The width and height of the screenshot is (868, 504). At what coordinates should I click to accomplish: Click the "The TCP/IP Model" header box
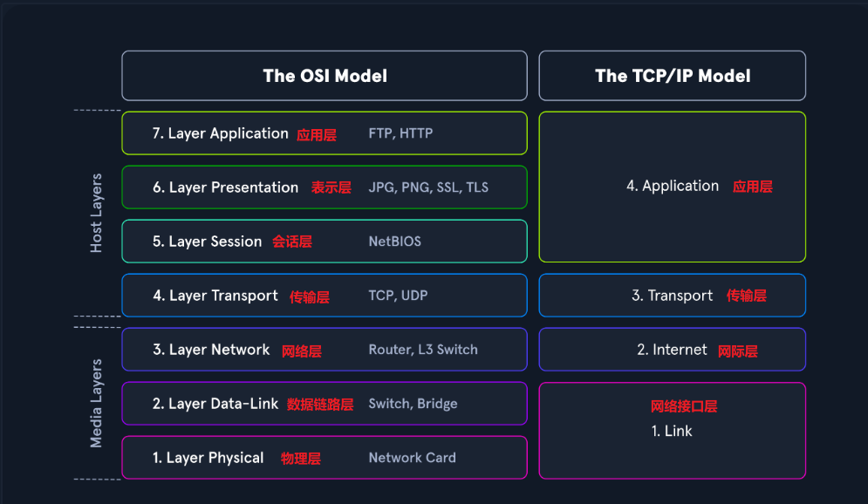672,76
